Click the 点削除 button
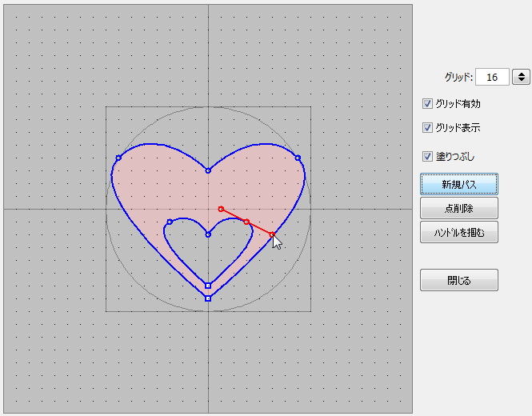Image resolution: width=532 pixels, height=416 pixels. coord(459,208)
